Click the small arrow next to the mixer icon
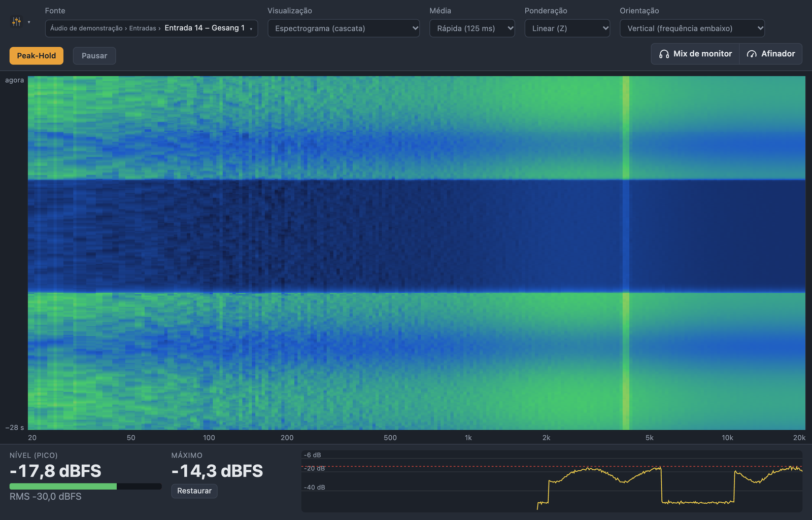Viewport: 812px width, 520px height. 29,22
